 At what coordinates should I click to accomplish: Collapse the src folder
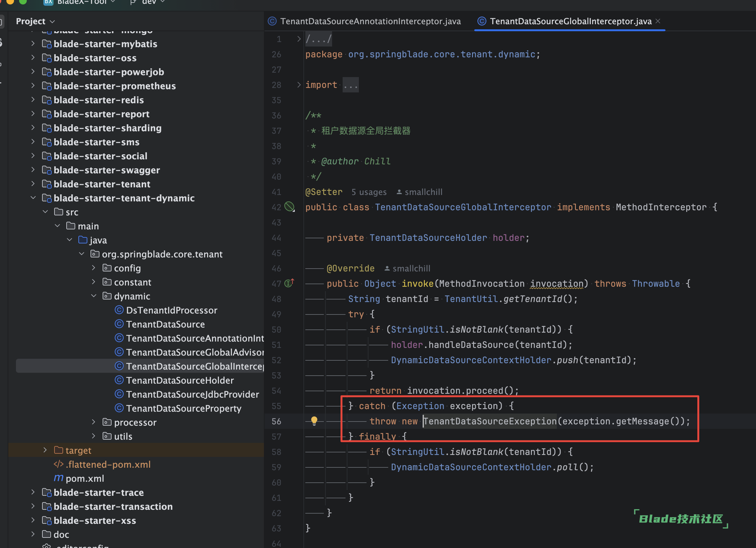pyautogui.click(x=45, y=212)
